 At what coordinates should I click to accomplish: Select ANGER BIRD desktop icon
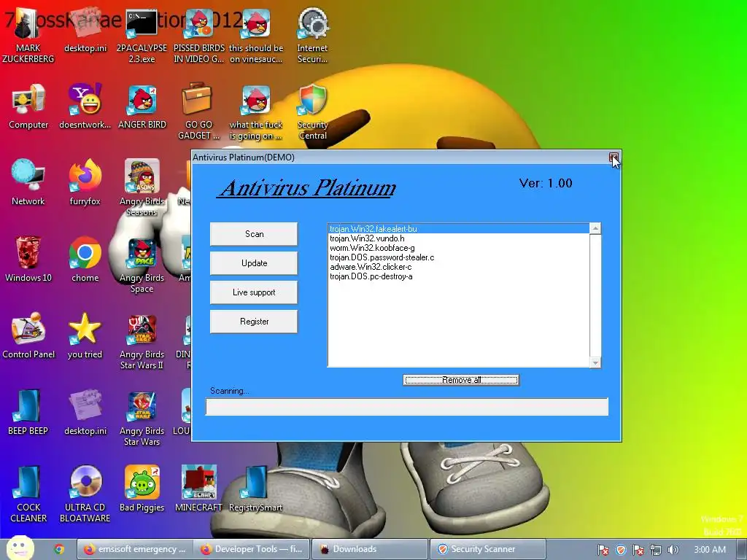coord(142,106)
